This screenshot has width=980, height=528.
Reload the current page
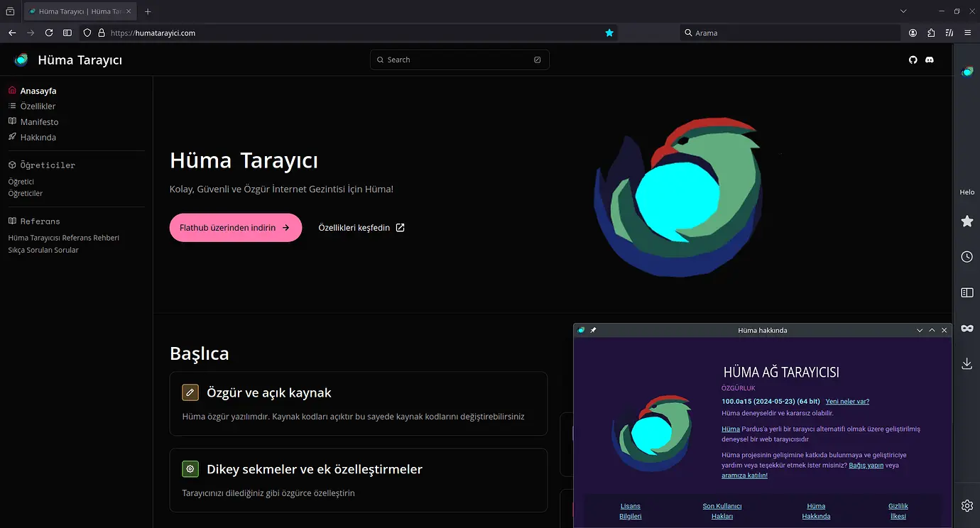point(49,33)
